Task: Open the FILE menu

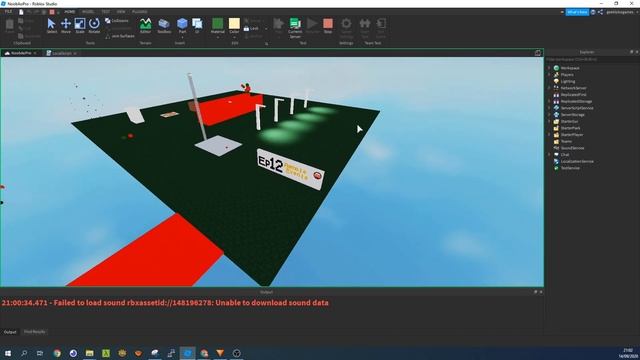Action: (8, 12)
